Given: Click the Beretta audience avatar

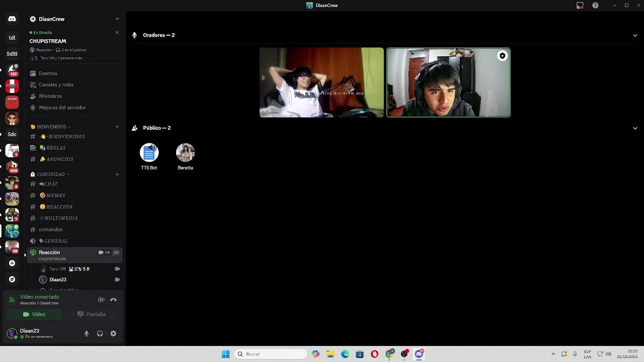Looking at the screenshot, I should coord(185,152).
